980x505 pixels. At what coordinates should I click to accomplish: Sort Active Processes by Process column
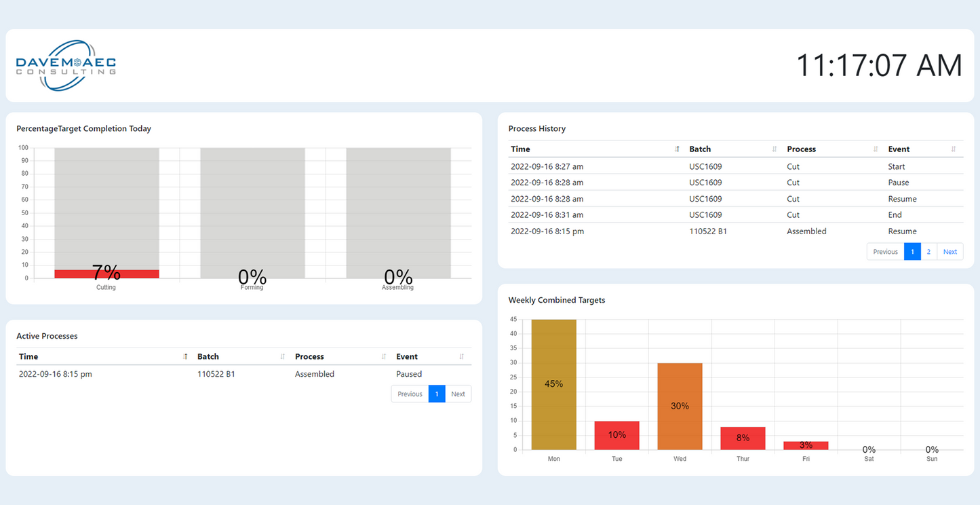pyautogui.click(x=337, y=356)
